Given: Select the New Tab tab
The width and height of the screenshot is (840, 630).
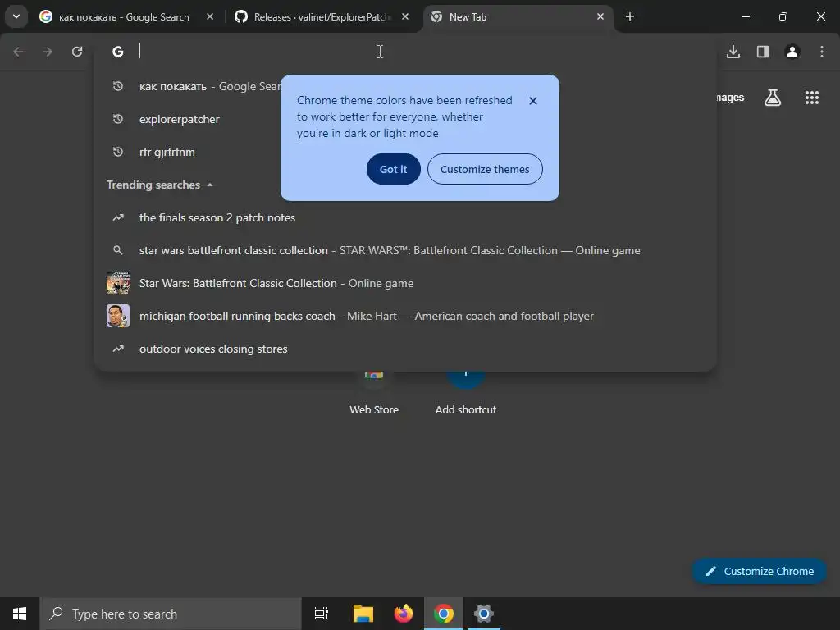Looking at the screenshot, I should point(518,17).
